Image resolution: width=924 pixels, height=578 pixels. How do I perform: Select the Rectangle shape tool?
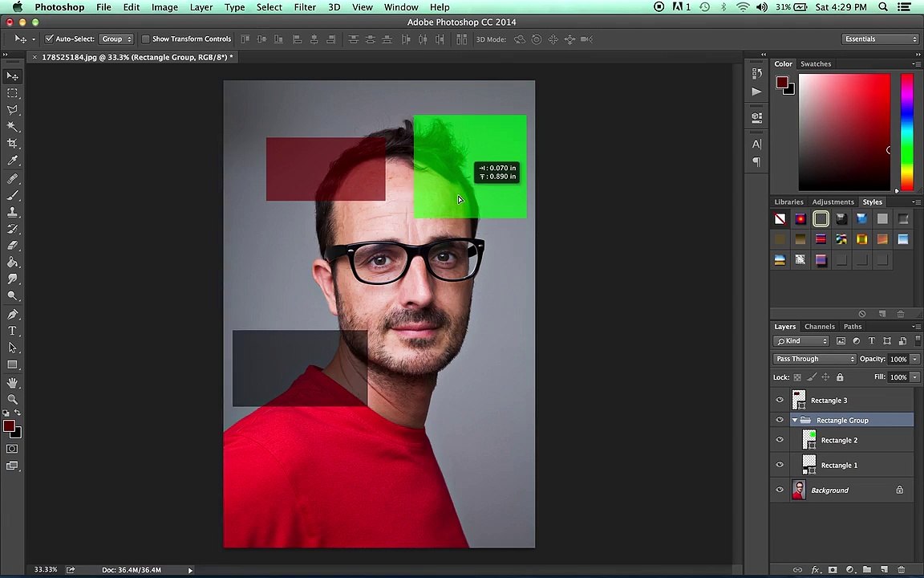[12, 364]
